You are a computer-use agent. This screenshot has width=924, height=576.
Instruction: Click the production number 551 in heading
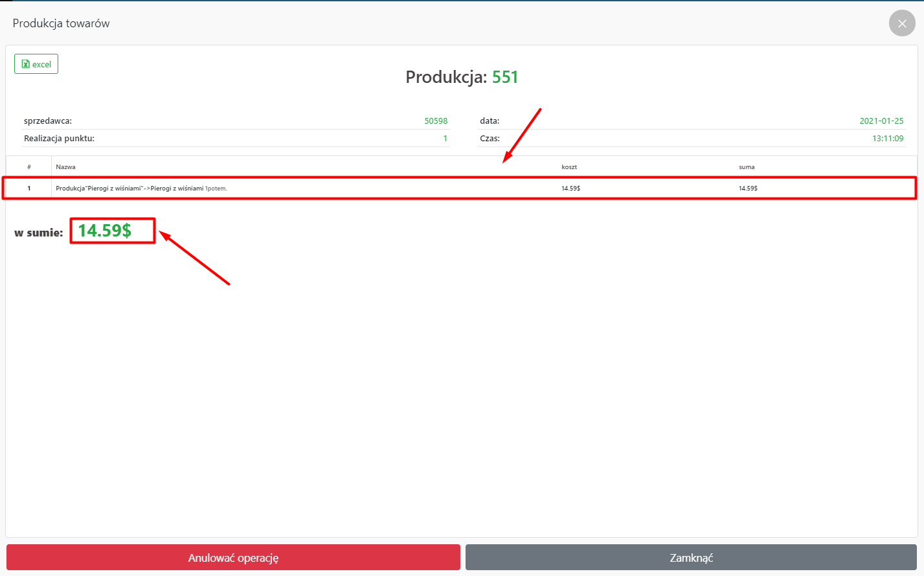[x=505, y=77]
